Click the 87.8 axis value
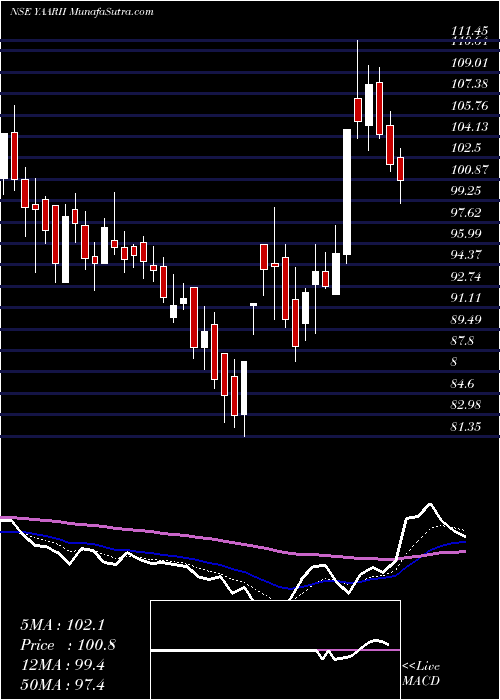Screen dimensions: 500x700 [x=463, y=341]
